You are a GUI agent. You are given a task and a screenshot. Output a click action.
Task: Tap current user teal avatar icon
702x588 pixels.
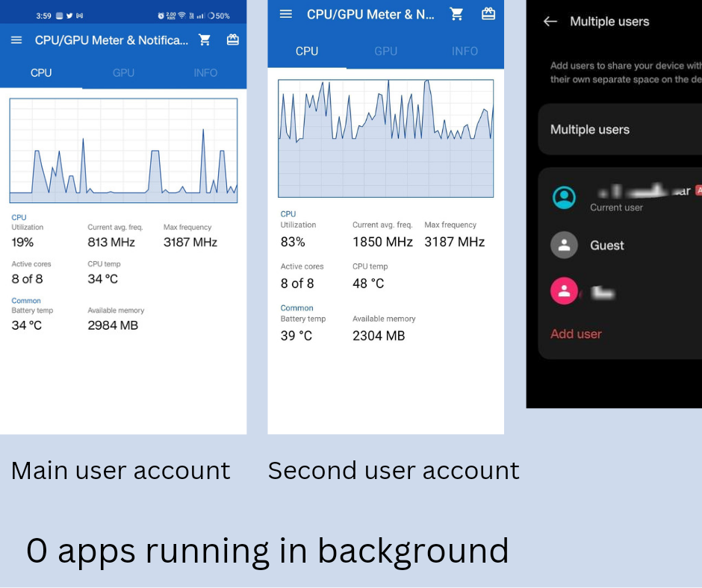(564, 198)
